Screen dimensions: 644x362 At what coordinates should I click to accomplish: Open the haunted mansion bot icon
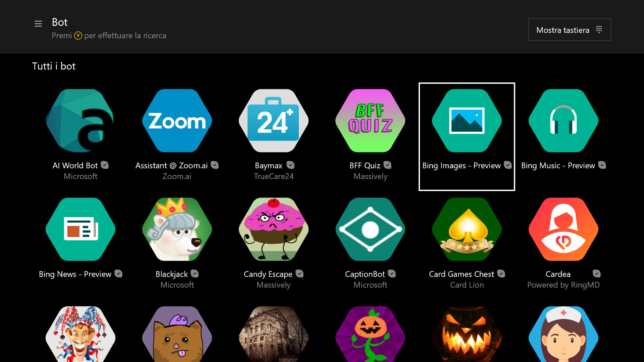(274, 334)
